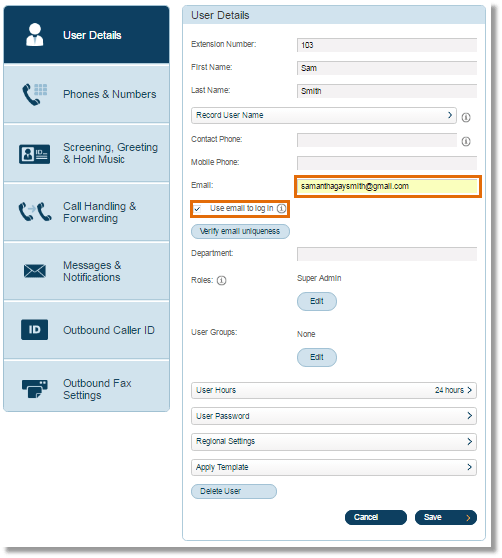The height and width of the screenshot is (558, 502).
Task: Open the Regional Settings section
Action: (x=334, y=442)
